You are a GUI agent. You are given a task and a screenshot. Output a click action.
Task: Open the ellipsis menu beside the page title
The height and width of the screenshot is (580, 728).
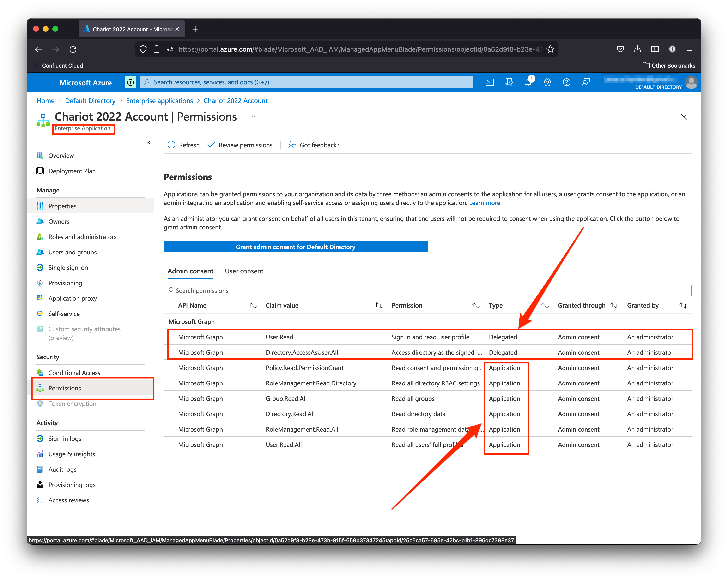point(252,116)
